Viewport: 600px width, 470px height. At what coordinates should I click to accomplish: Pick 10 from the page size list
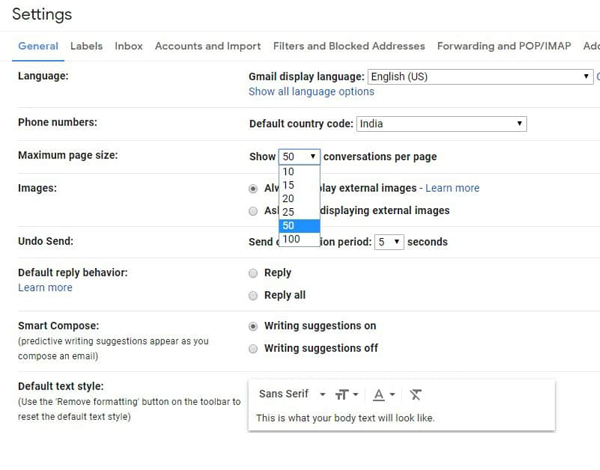click(x=288, y=171)
